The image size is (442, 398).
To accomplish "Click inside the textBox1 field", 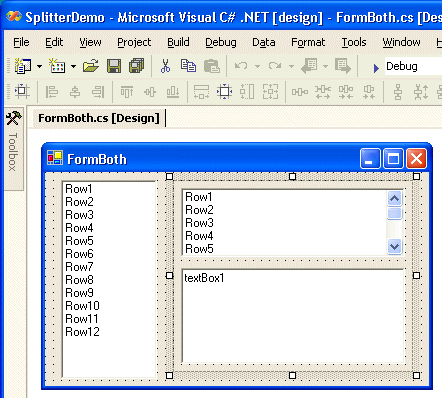I will (293, 316).
